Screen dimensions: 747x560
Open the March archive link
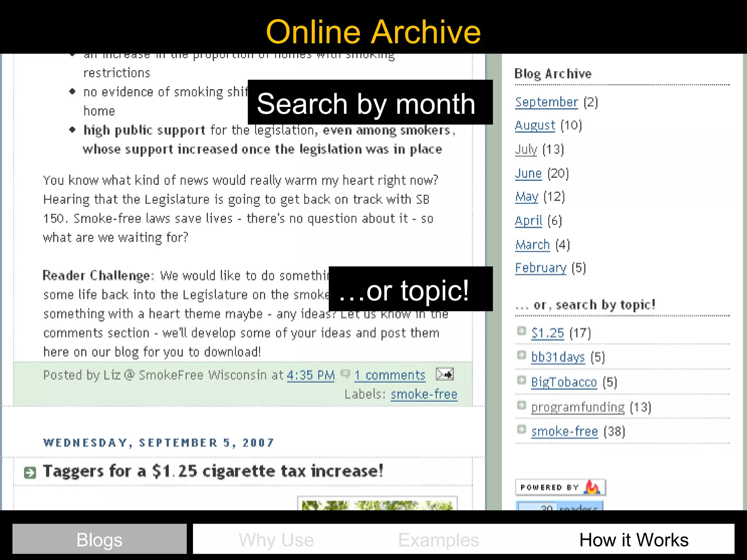coord(533,245)
